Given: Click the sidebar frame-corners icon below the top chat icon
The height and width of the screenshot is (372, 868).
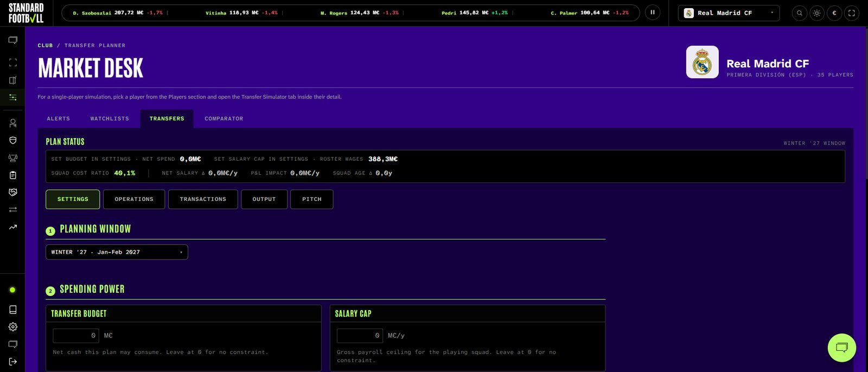Looking at the screenshot, I should 13,62.
